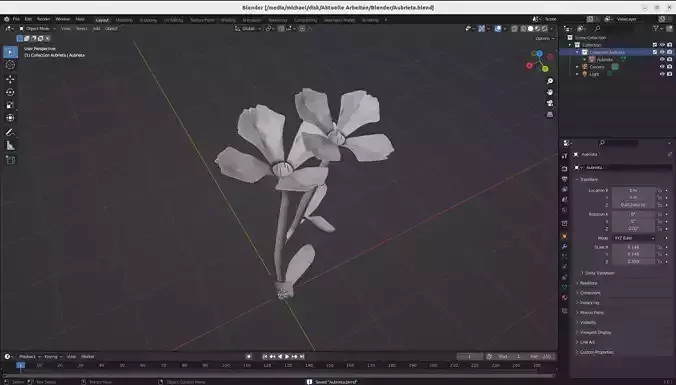
Task: Hide the Aubrieta object with its eye icon
Action: click(x=662, y=59)
